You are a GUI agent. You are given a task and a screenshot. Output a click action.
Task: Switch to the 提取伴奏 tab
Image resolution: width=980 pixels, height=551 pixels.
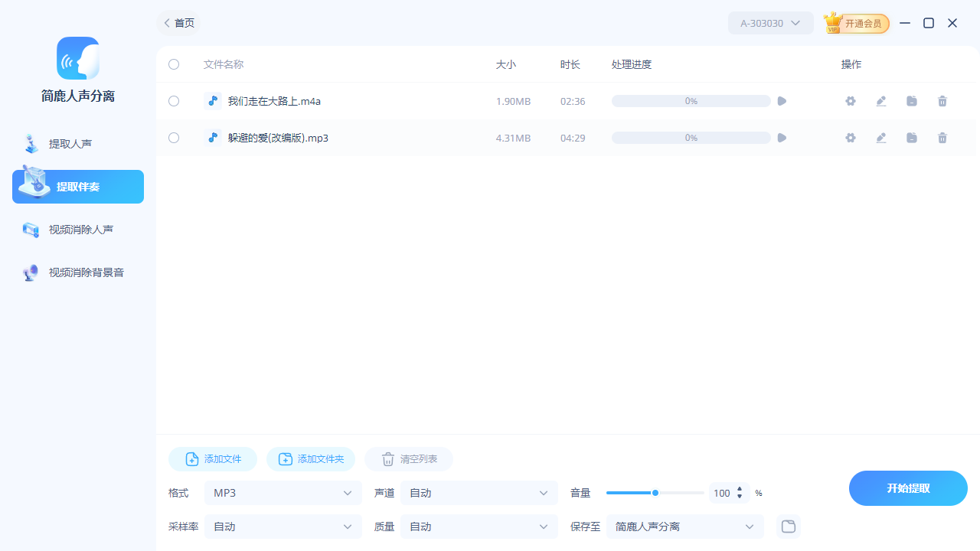(77, 186)
